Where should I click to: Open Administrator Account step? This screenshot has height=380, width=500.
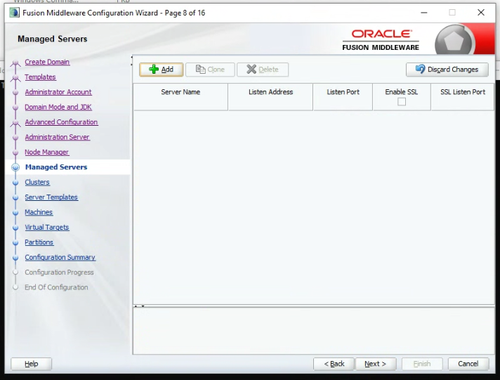pos(58,92)
